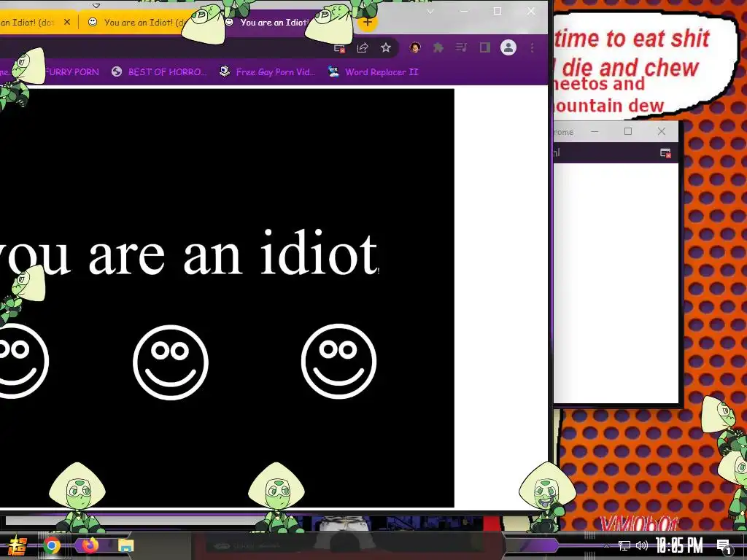Maximize the main Chrome window
Image resolution: width=747 pixels, height=560 pixels.
[498, 11]
